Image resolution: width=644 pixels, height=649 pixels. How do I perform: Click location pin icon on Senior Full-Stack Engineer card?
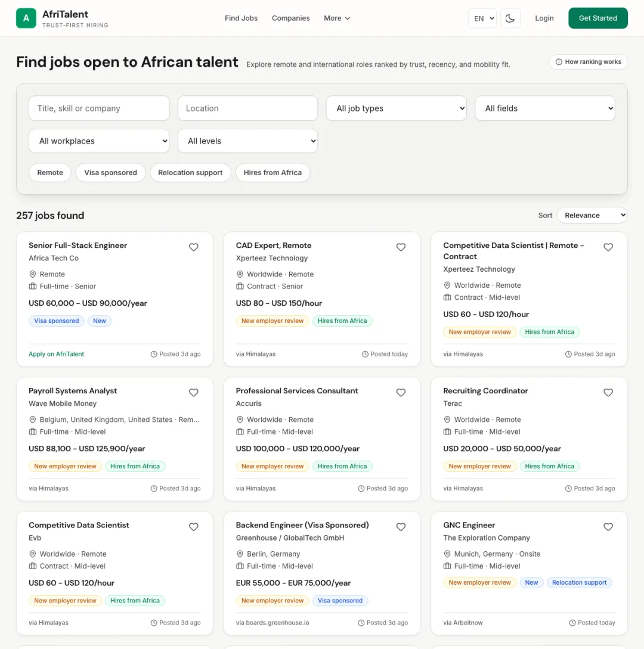coord(32,274)
